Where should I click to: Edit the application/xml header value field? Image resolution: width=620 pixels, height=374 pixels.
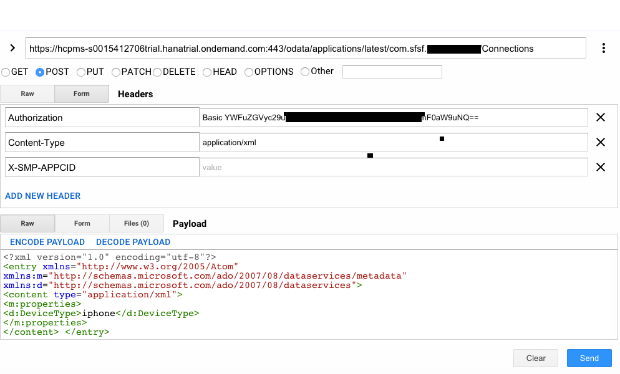(x=393, y=142)
